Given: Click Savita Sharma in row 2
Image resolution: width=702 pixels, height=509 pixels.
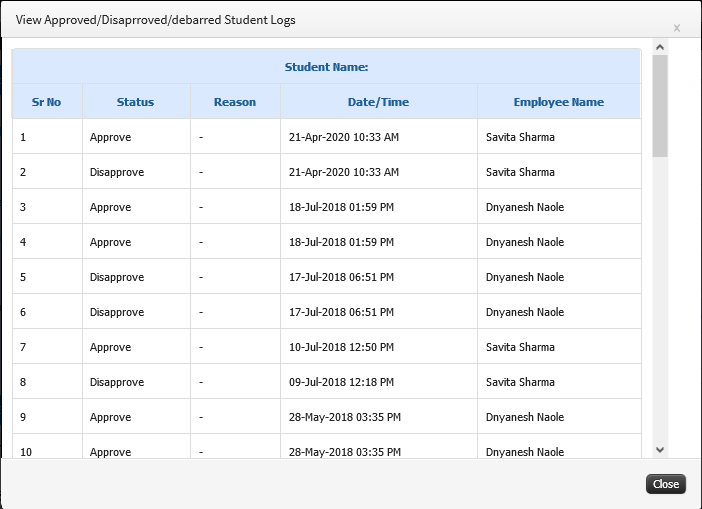Looking at the screenshot, I should (520, 172).
